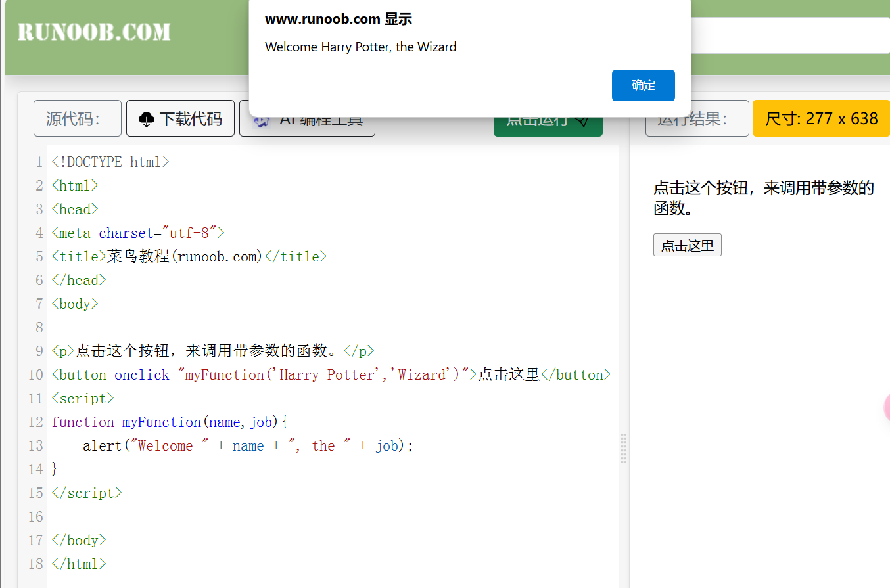Viewport: 890px width, 588px height.
Task: Click the 点击这里 button in the result pane
Action: click(687, 245)
